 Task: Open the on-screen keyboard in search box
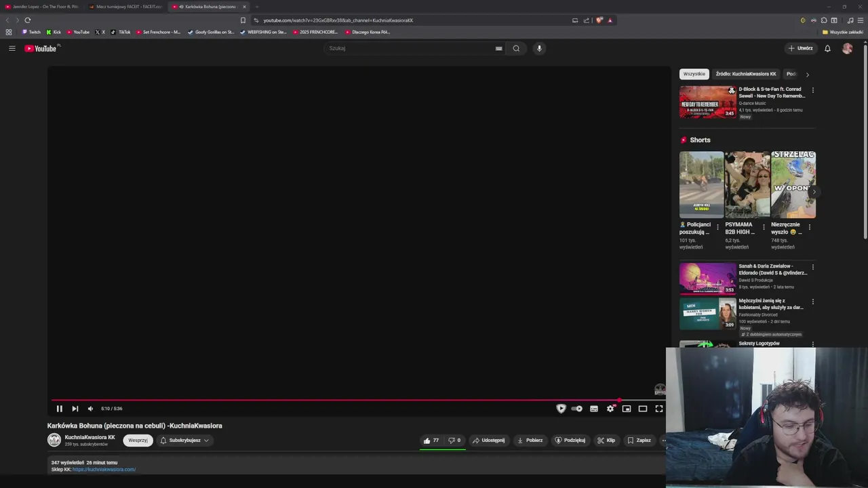coord(498,48)
